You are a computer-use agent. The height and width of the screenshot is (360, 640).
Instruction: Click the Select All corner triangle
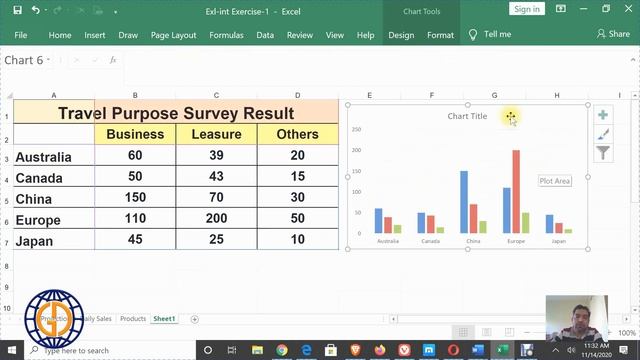9,96
